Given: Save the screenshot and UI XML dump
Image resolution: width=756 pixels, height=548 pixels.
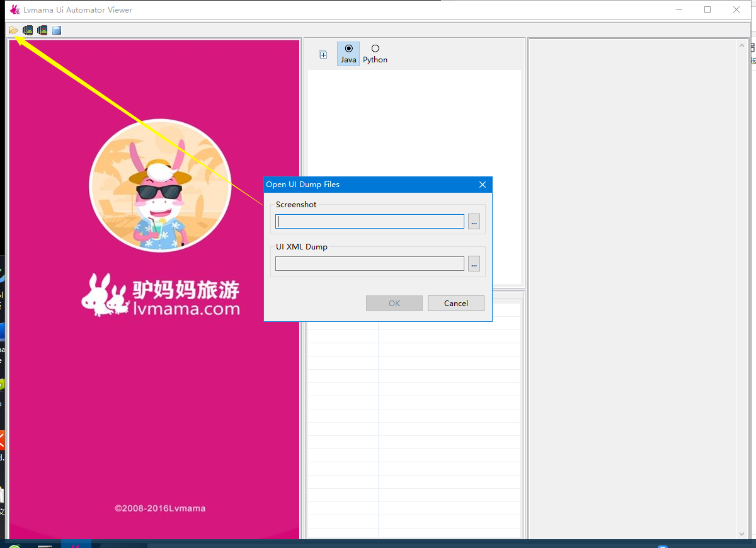Looking at the screenshot, I should tap(56, 30).
